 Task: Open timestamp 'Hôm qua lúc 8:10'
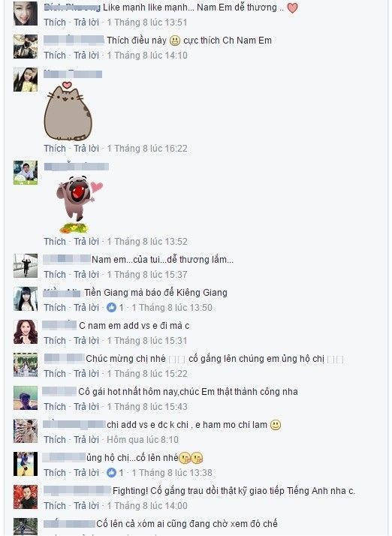143,440
